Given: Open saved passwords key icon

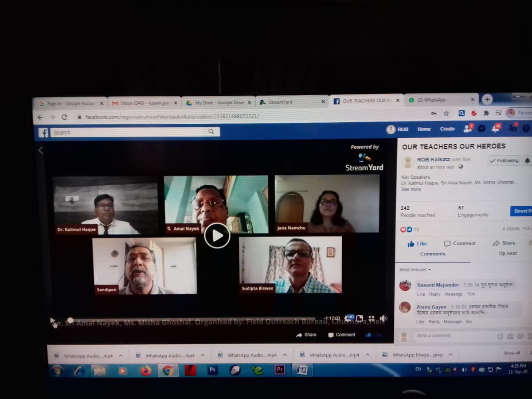Looking at the screenshot, I should 433,113.
